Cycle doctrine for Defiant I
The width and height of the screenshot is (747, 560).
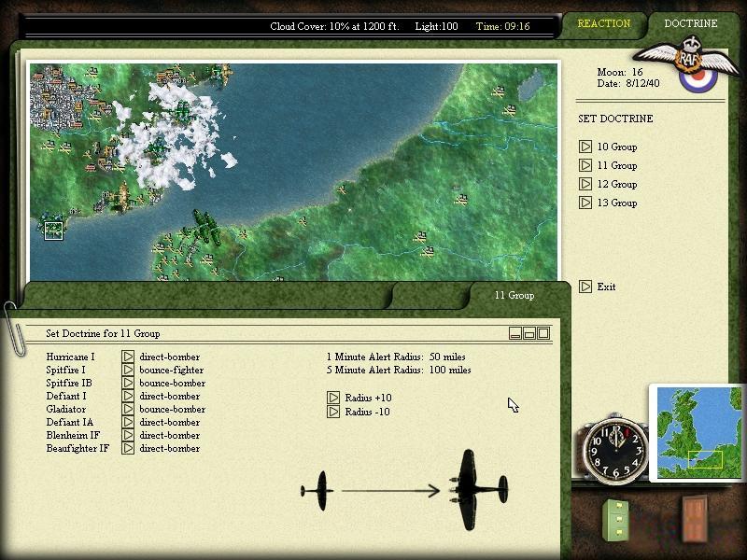point(128,396)
